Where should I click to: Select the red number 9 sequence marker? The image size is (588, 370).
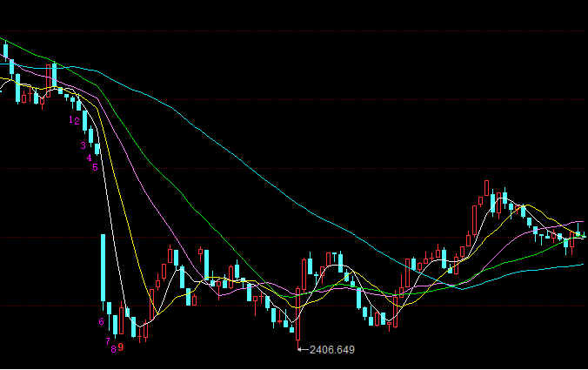tap(121, 346)
